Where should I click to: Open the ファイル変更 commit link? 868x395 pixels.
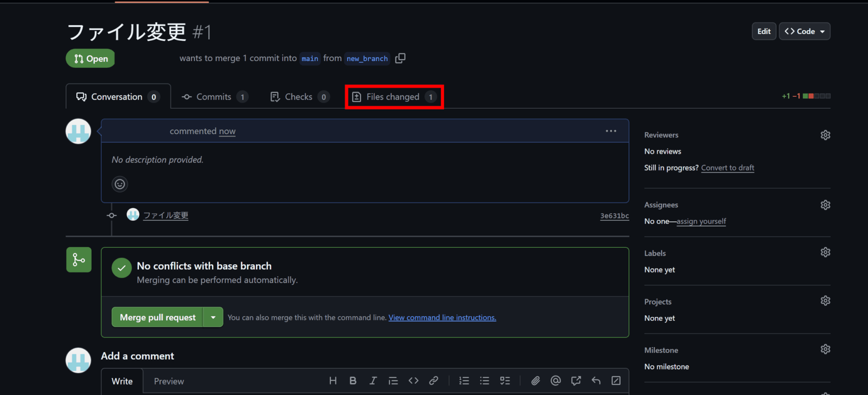166,215
